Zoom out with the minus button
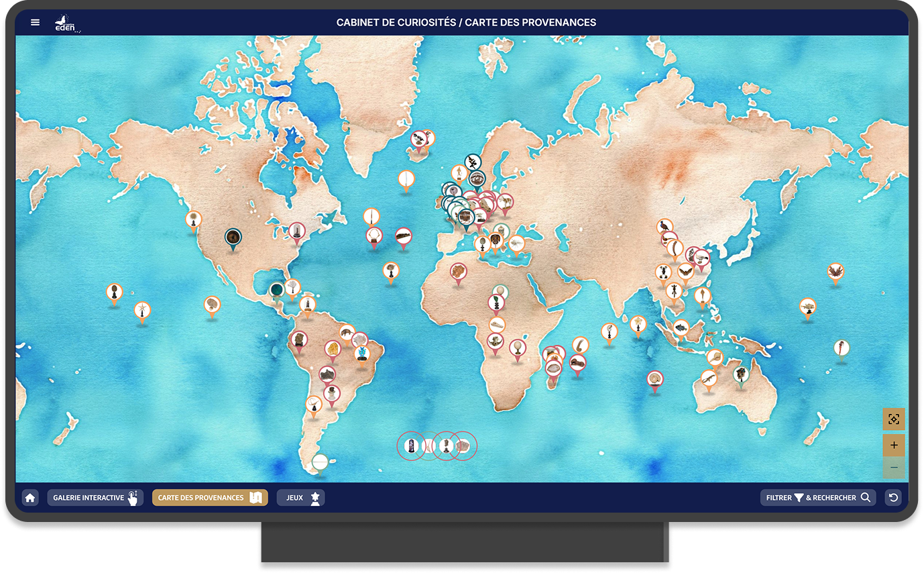This screenshot has width=924, height=573. pyautogui.click(x=893, y=468)
